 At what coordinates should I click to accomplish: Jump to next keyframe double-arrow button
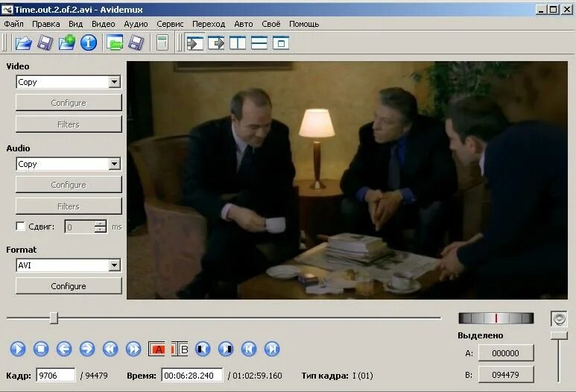tap(133, 349)
